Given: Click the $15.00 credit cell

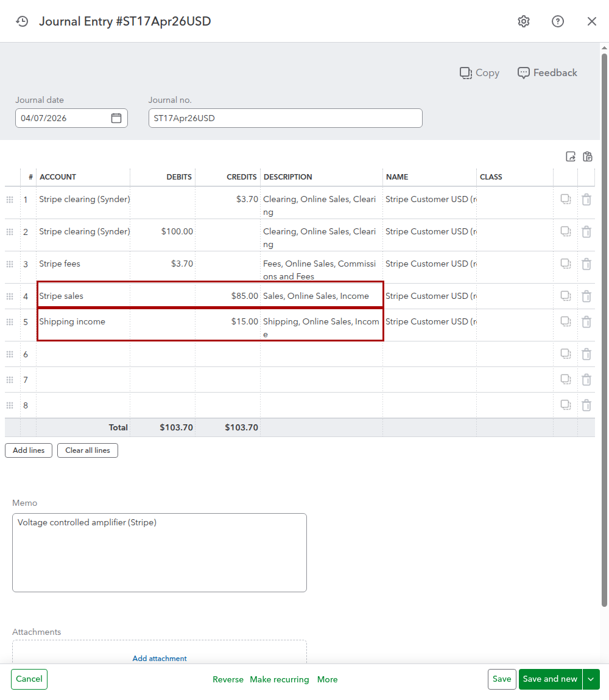Looking at the screenshot, I should coord(228,324).
